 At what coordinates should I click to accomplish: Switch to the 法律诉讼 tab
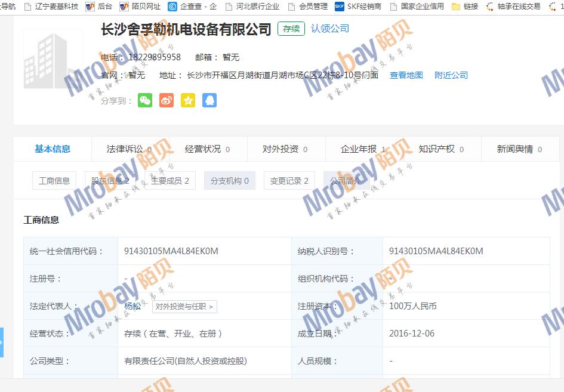pos(130,149)
